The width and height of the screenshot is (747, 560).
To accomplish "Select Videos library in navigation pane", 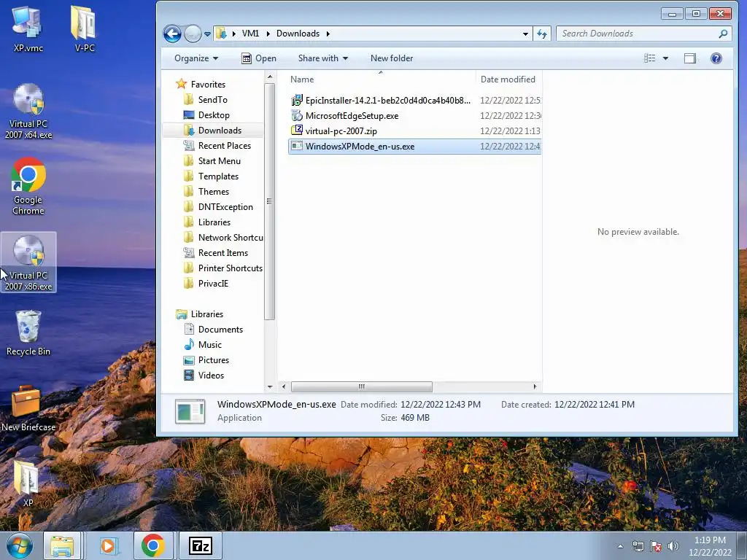I will pos(211,376).
